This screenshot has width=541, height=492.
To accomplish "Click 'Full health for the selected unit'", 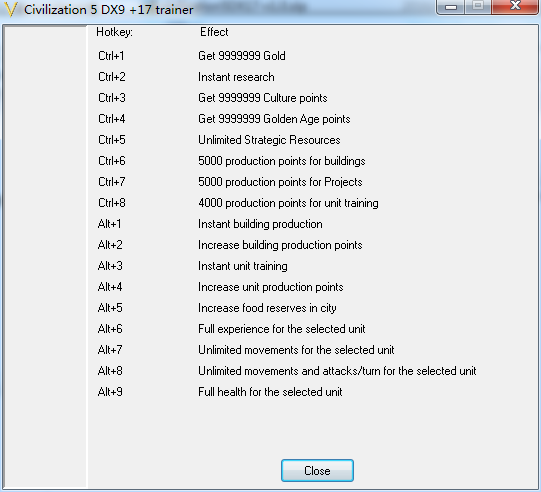I will point(270,392).
